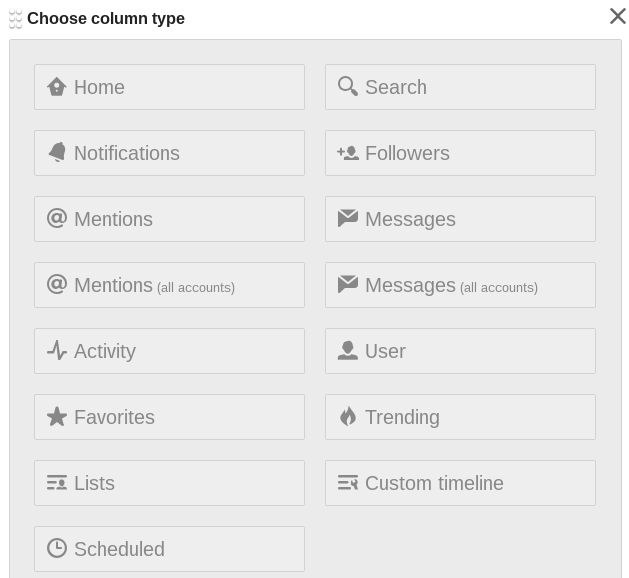Viewport: 629px width, 578px height.
Task: Select the Custom timeline column
Action: click(x=460, y=483)
